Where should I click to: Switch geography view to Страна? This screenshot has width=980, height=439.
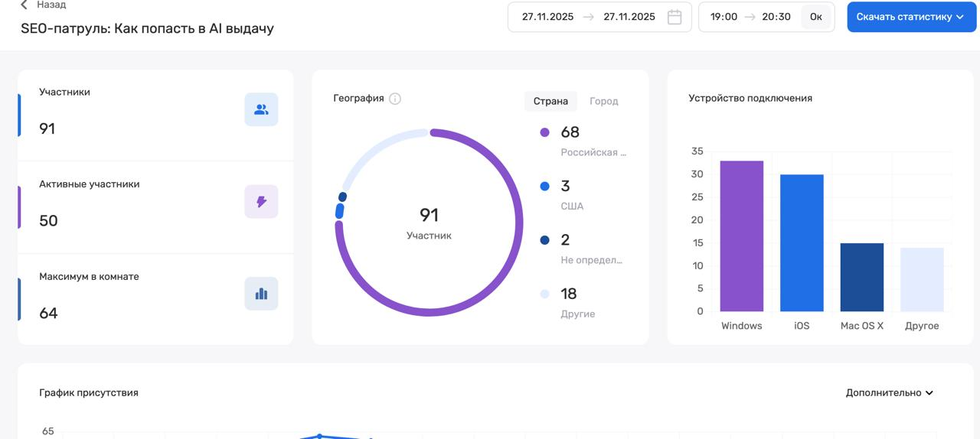pos(550,101)
